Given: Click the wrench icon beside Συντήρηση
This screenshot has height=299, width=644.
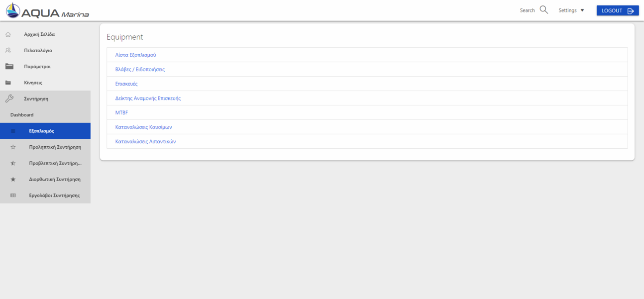Looking at the screenshot, I should click(x=9, y=99).
